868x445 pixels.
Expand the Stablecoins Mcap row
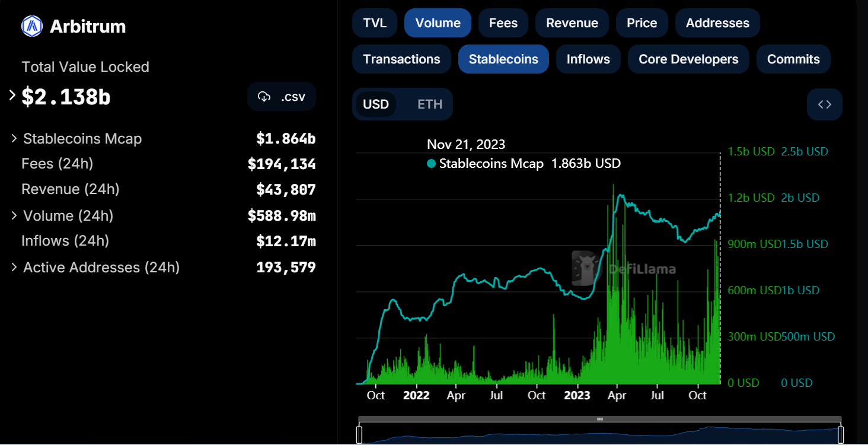pos(14,138)
